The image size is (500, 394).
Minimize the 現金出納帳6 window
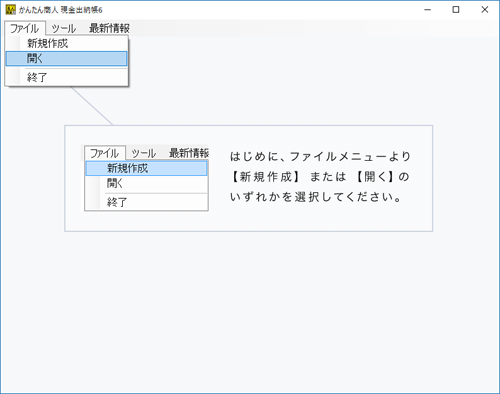428,10
